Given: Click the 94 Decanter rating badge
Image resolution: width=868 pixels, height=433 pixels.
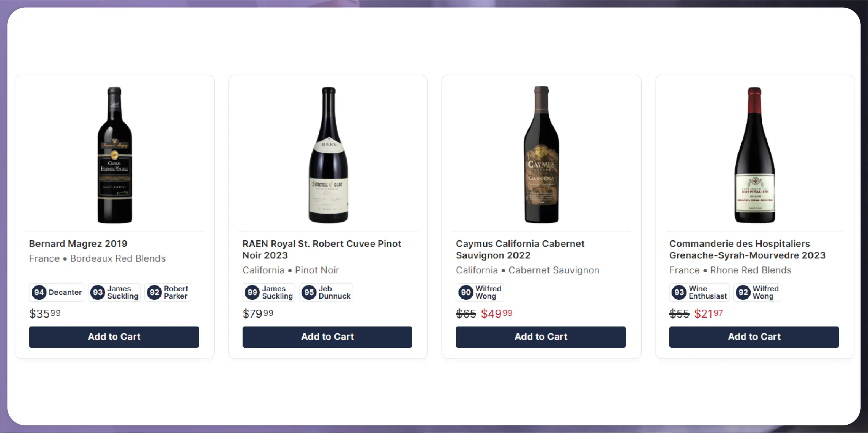Looking at the screenshot, I should click(x=57, y=292).
